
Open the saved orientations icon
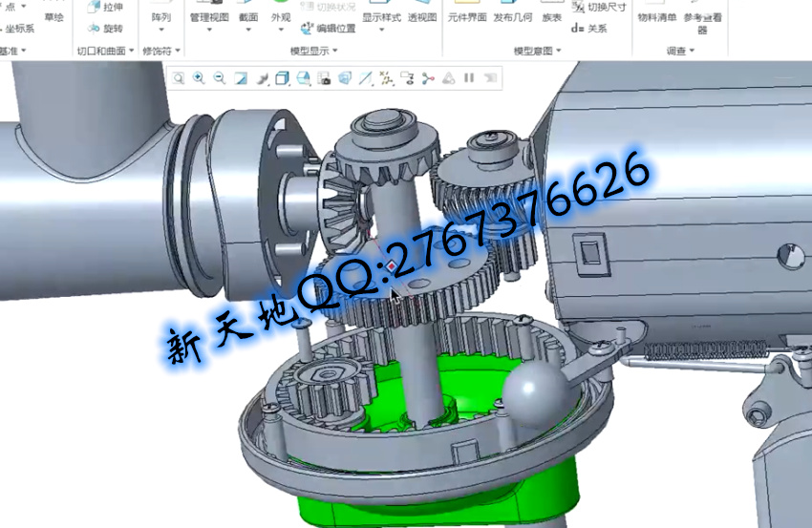point(303,78)
